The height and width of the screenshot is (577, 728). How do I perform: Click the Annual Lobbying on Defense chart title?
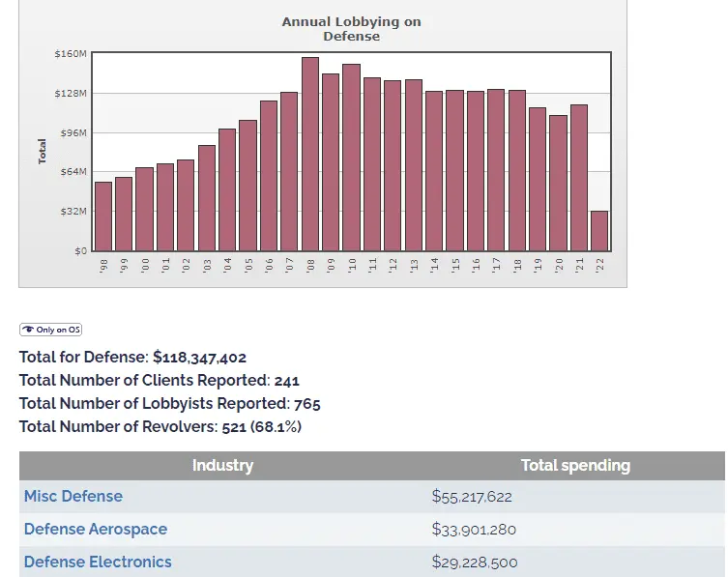(351, 29)
